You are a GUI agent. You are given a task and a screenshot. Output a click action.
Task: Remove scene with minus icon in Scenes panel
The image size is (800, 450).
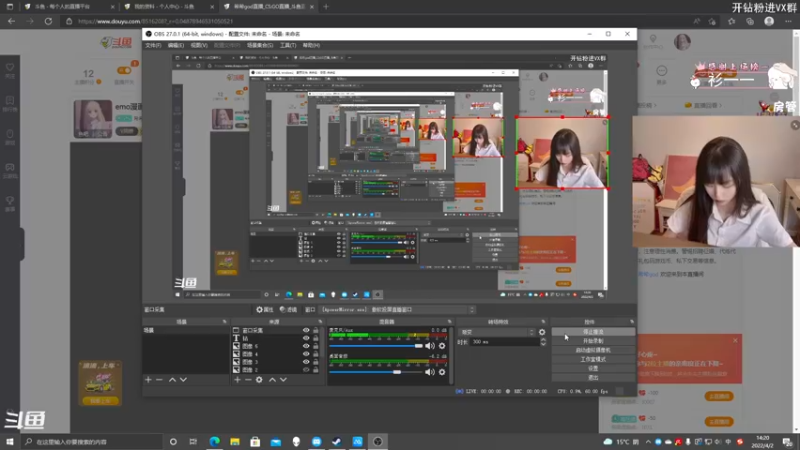[159, 380]
